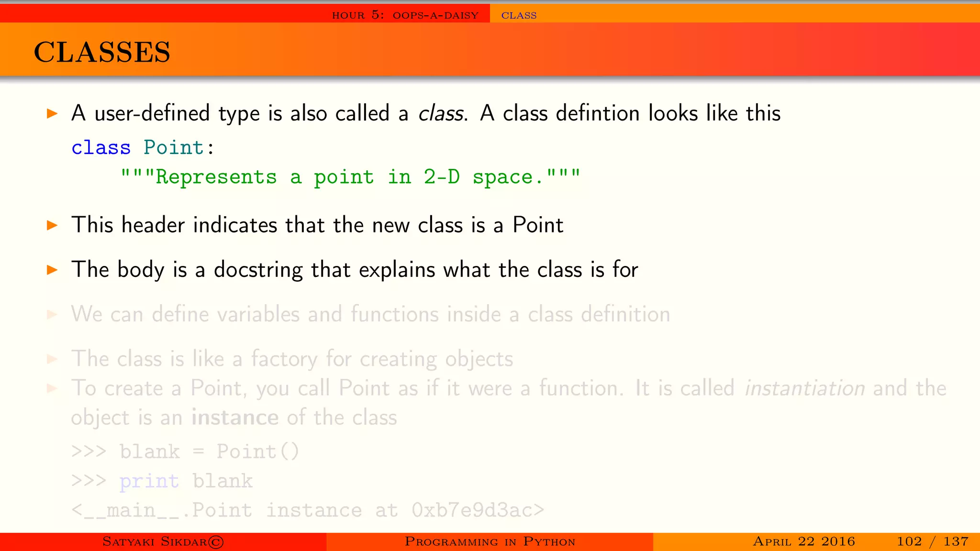Select text 'This header indicates that the new class is a Point'
The width and height of the screenshot is (980, 551).
coord(317,225)
